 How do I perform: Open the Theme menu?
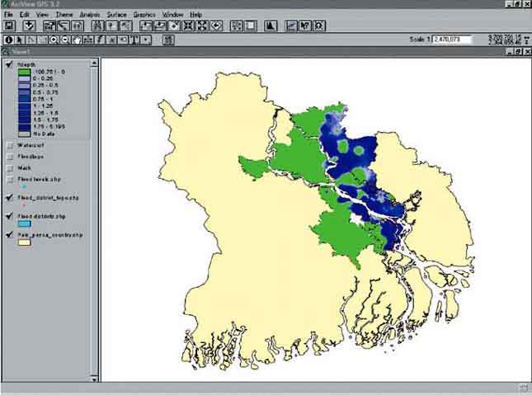click(65, 15)
